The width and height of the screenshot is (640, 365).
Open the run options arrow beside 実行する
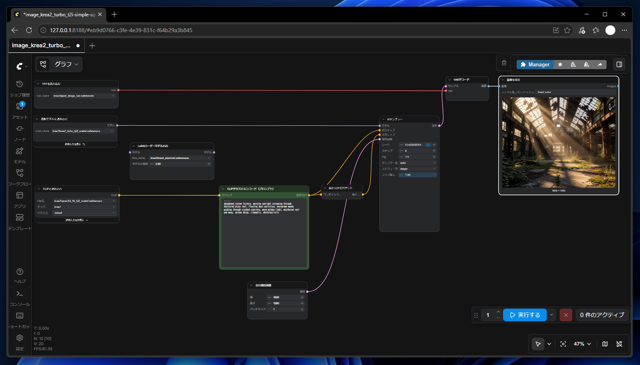(551, 315)
